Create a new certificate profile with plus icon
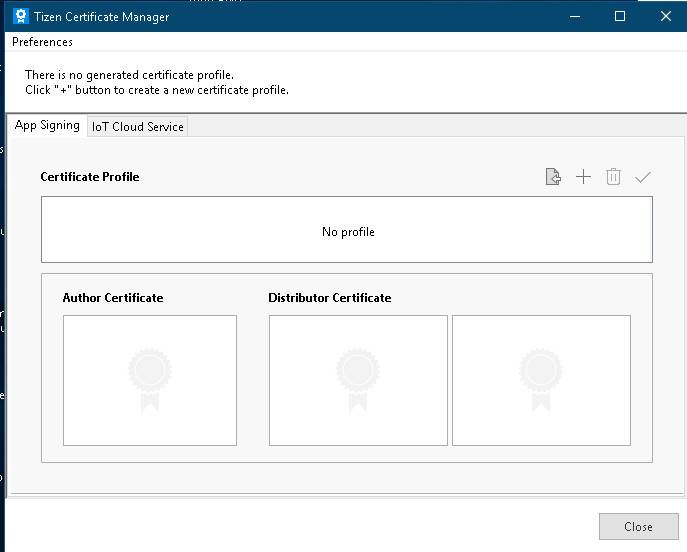The width and height of the screenshot is (687, 552). [583, 177]
